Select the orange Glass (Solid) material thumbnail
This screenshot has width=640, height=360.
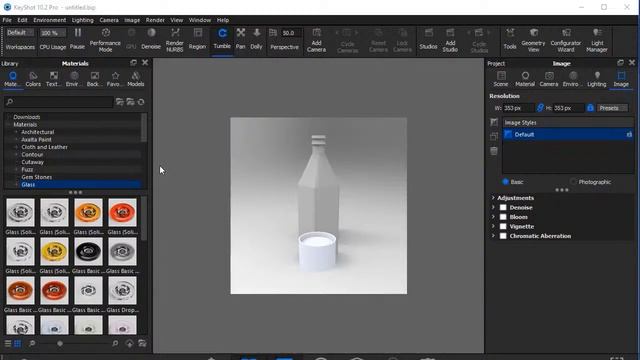click(88, 213)
